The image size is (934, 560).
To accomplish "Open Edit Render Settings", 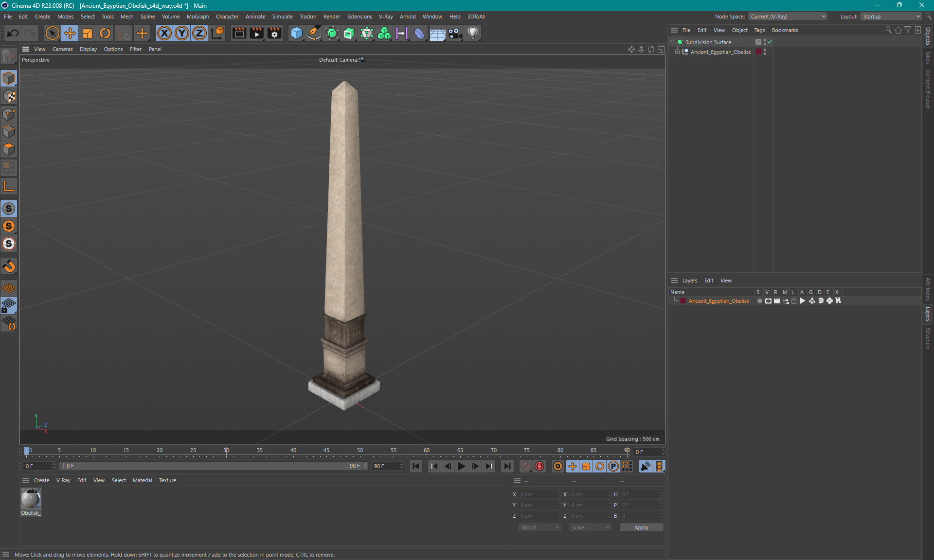I will point(274,33).
